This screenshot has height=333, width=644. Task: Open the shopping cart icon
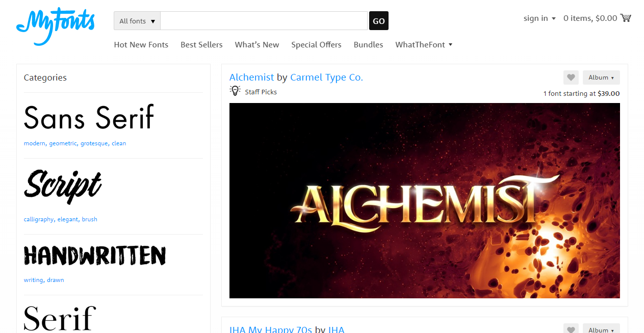(626, 18)
